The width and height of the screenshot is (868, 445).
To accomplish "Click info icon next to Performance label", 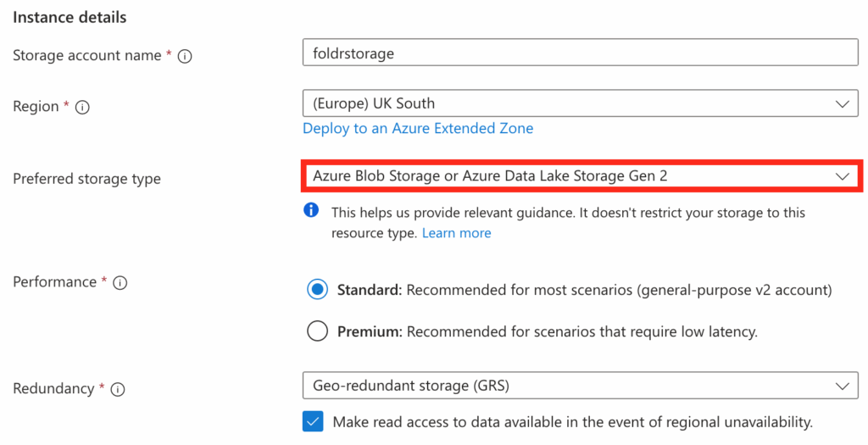I will (120, 282).
